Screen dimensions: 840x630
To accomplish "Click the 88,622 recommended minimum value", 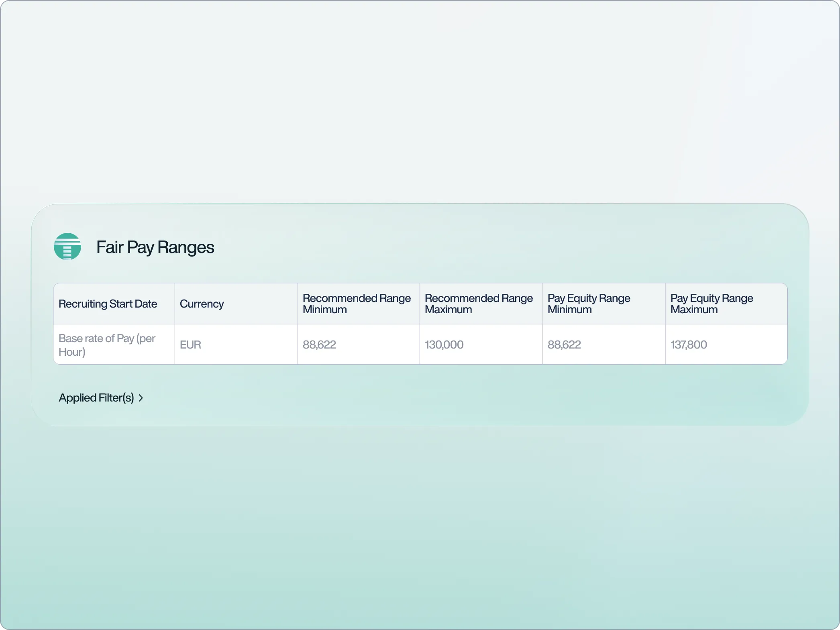I will (319, 345).
